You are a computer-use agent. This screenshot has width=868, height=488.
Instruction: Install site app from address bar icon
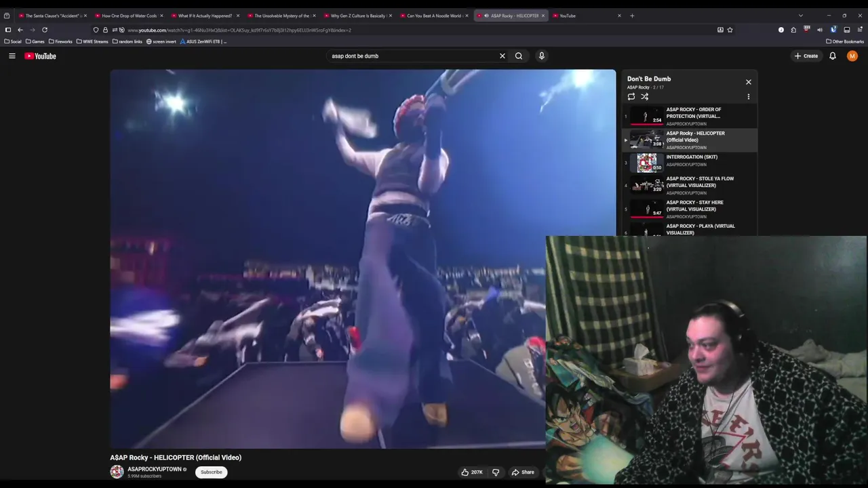(x=720, y=30)
